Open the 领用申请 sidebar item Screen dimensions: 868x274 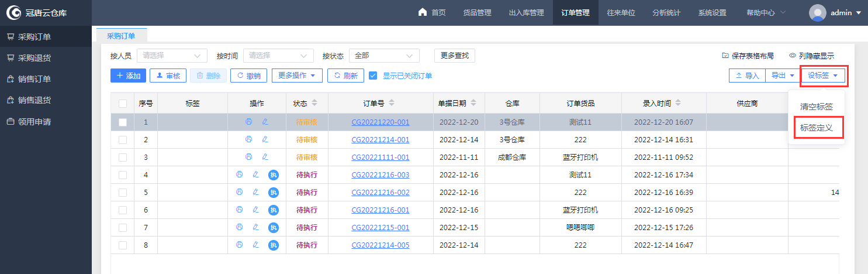tap(46, 122)
